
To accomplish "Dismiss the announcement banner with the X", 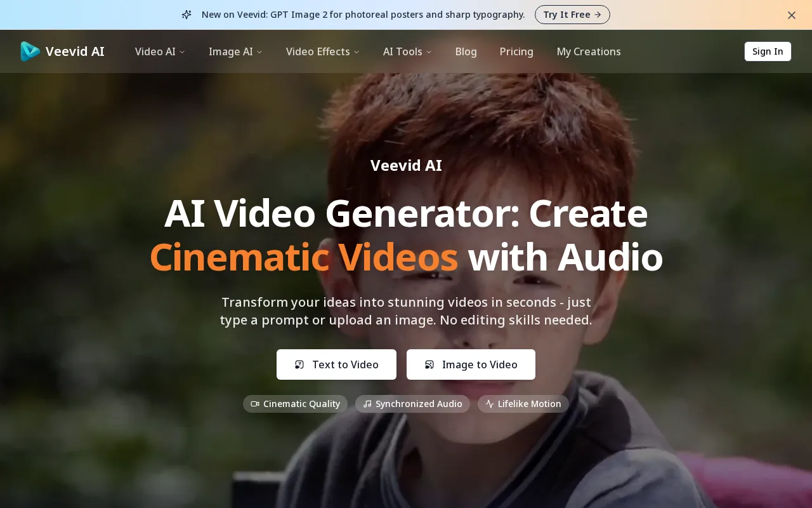I will pos(792,15).
